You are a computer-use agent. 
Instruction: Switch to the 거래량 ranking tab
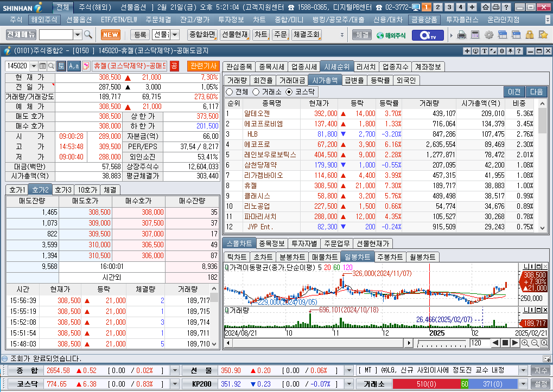237,81
